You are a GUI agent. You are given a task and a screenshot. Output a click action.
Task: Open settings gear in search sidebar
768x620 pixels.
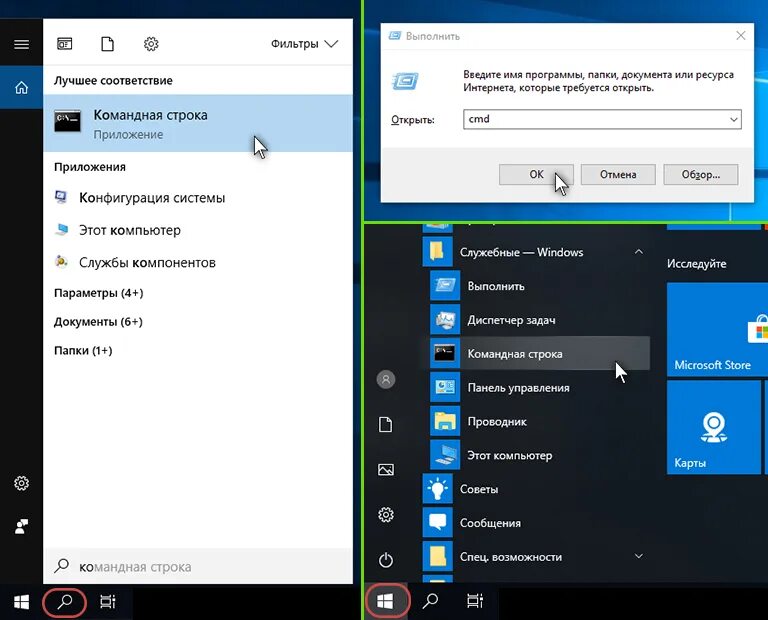coord(21,483)
